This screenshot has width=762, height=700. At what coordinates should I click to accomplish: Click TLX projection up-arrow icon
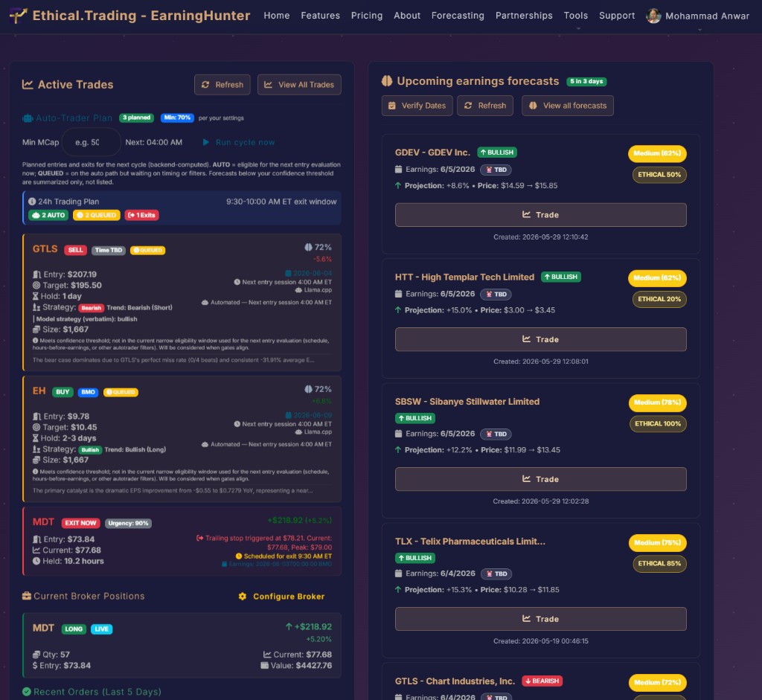(398, 590)
